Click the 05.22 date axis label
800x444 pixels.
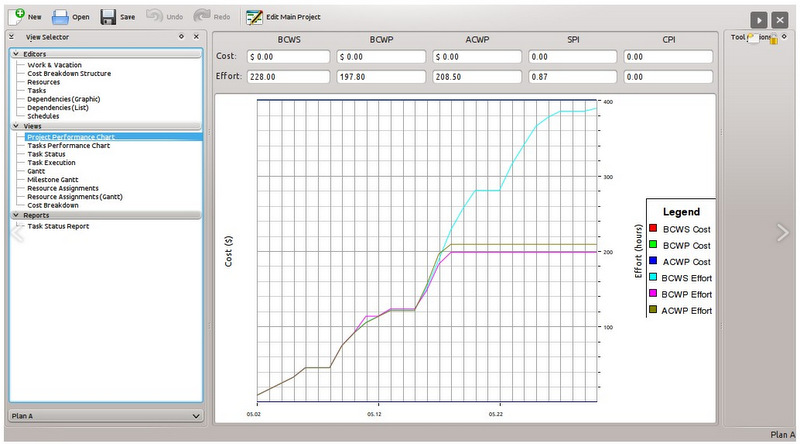click(x=495, y=414)
